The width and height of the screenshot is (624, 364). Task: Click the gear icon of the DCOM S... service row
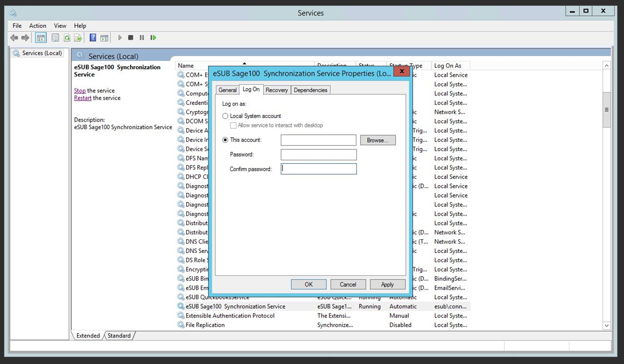tap(181, 122)
